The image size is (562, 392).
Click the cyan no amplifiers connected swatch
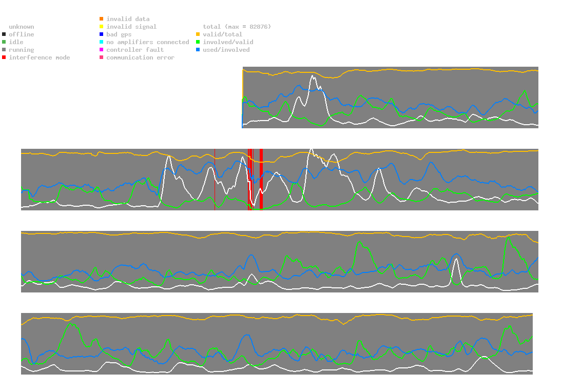102,42
